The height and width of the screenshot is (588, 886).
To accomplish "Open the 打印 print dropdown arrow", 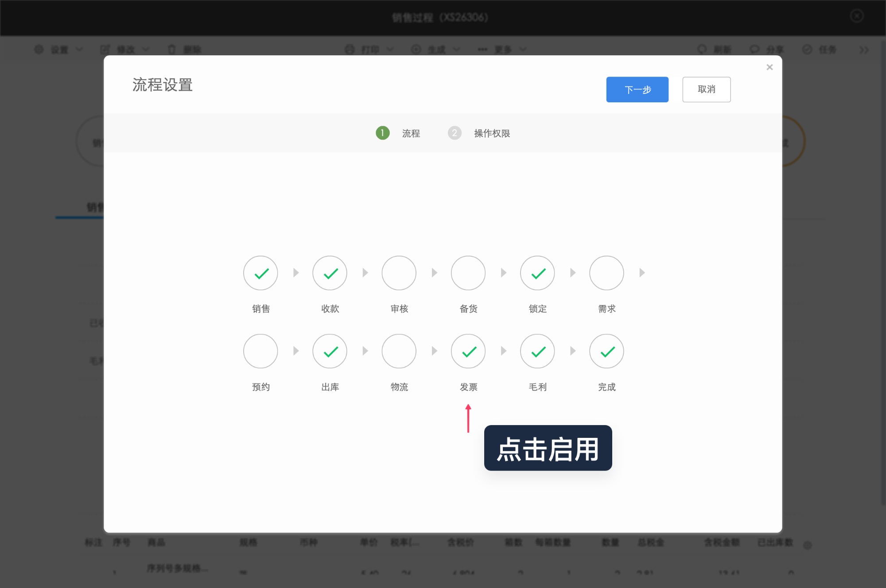I will (x=391, y=50).
